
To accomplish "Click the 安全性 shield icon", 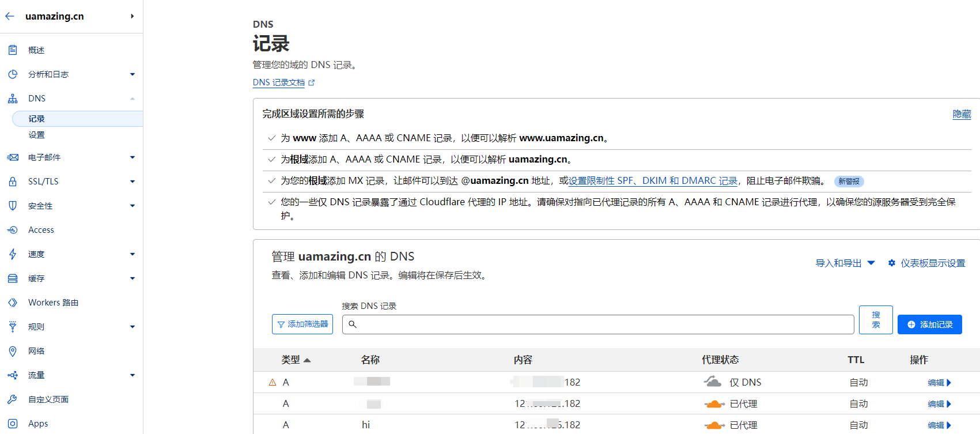I will click(x=13, y=206).
